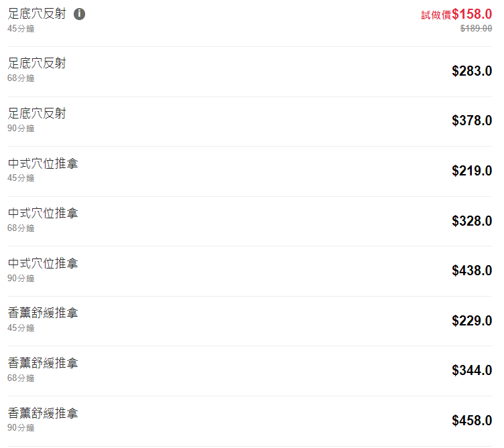This screenshot has height=448, width=504.
Task: Click the $283.0 price
Action: pos(472,71)
